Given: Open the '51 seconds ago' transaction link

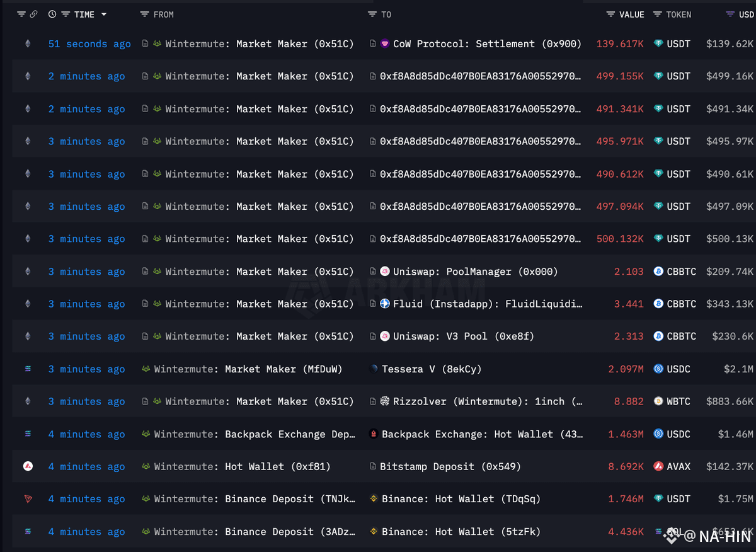Looking at the screenshot, I should pyautogui.click(x=89, y=44).
